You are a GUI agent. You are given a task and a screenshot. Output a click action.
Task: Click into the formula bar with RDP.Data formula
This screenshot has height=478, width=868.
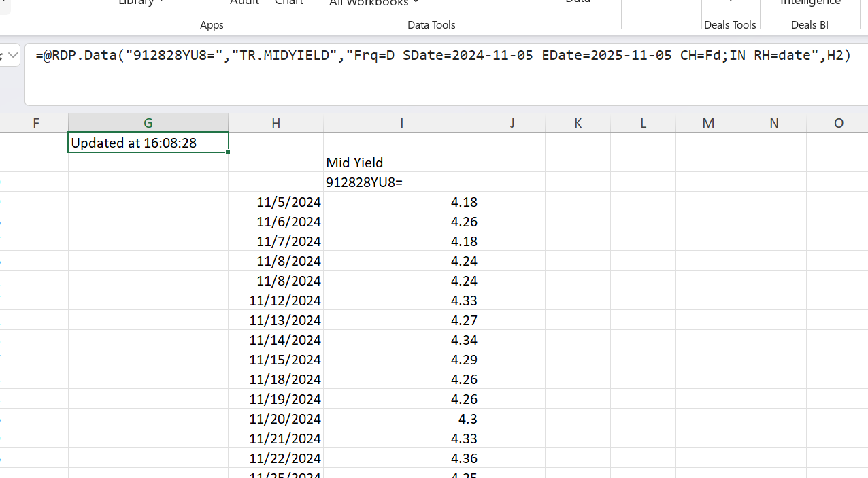[x=446, y=74]
